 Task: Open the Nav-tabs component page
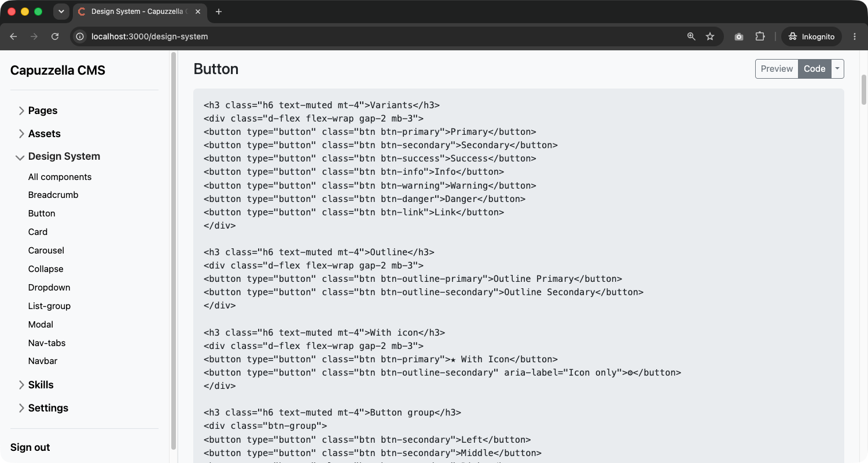coord(47,343)
